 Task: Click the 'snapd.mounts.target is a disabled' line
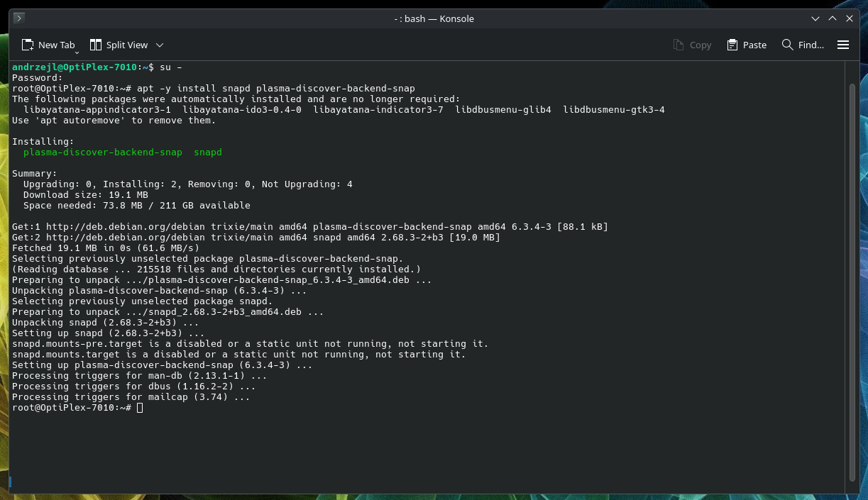click(x=239, y=354)
